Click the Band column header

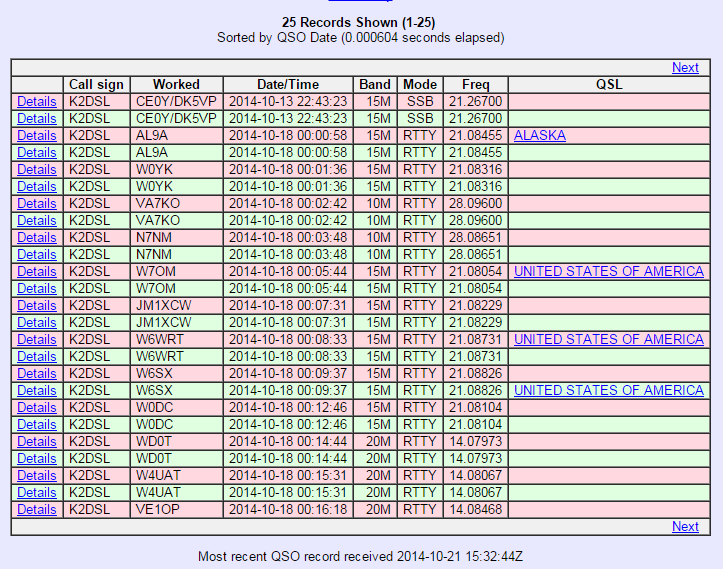[375, 84]
